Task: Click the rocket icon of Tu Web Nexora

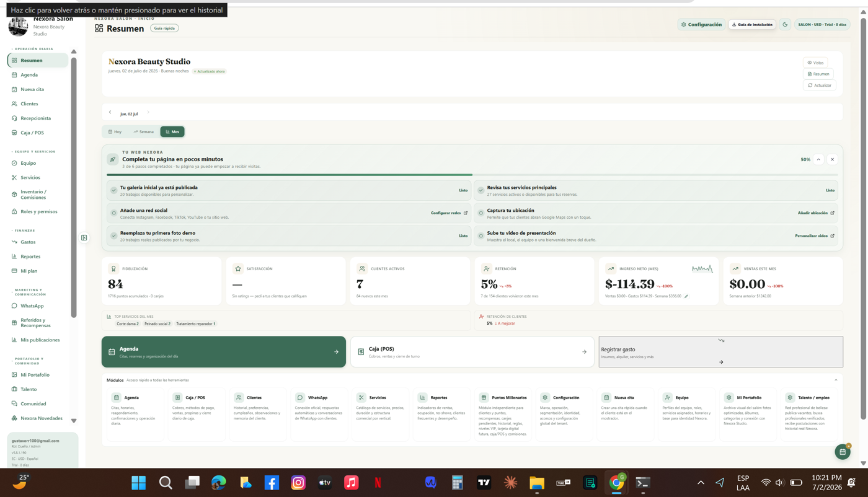Action: (112, 159)
